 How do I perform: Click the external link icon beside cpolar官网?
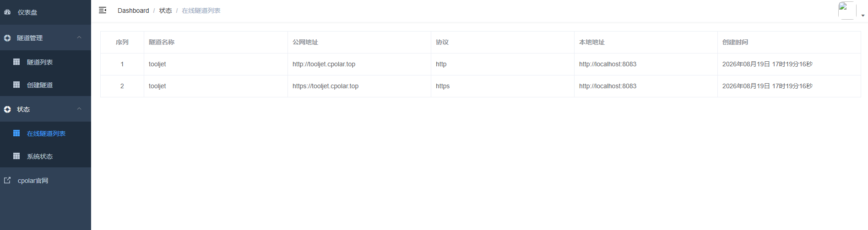tap(7, 180)
